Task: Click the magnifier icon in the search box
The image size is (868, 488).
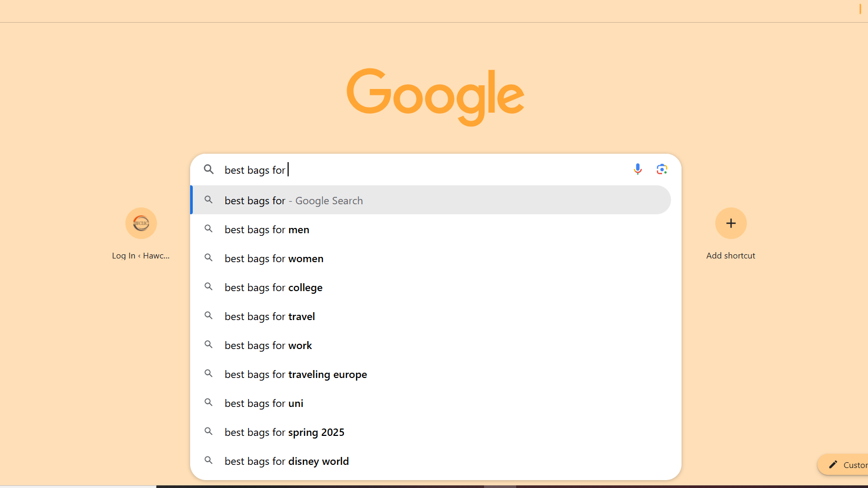Action: (x=209, y=170)
